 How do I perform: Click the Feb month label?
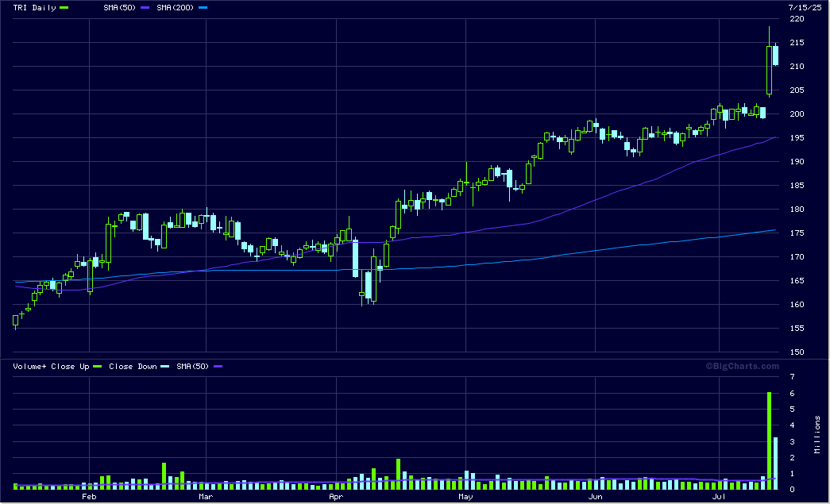pos(89,497)
